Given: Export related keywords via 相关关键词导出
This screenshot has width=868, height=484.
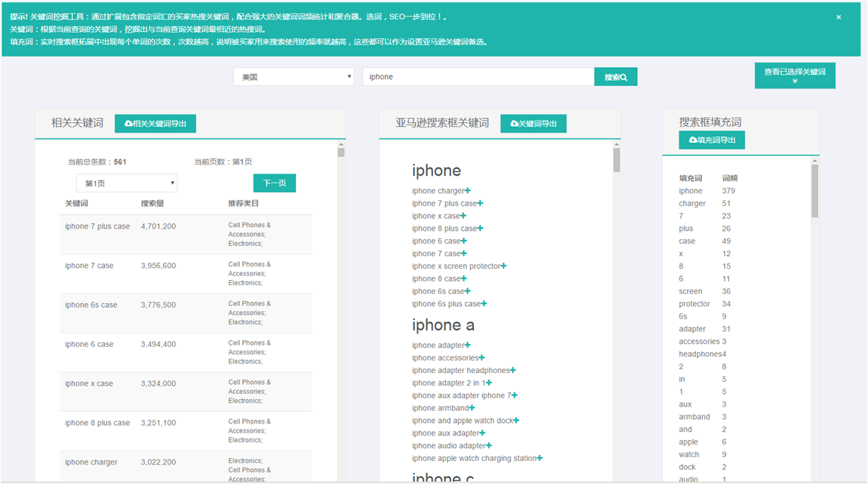Looking at the screenshot, I should (x=155, y=124).
